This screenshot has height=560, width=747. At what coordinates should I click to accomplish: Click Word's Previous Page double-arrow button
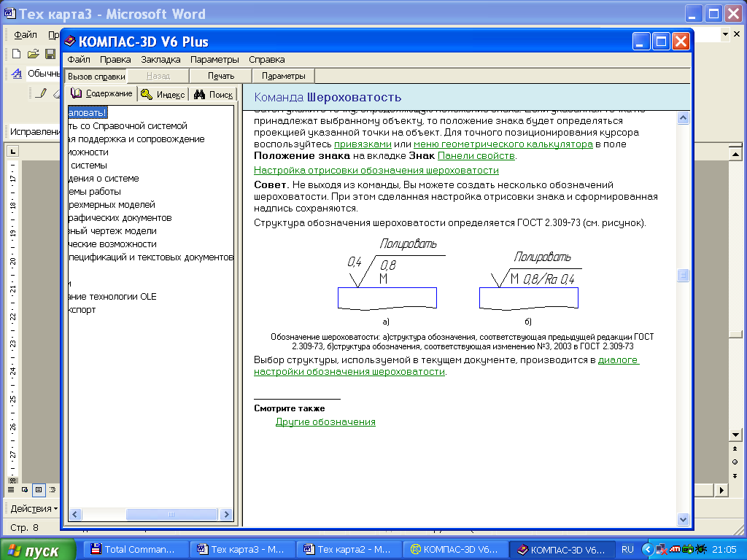(735, 448)
